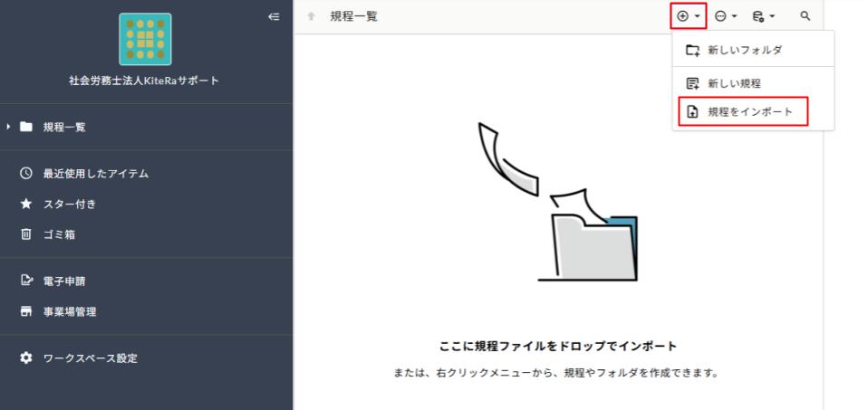Click the gear icon for ワークスペース設定
The width and height of the screenshot is (868, 410).
point(26,358)
